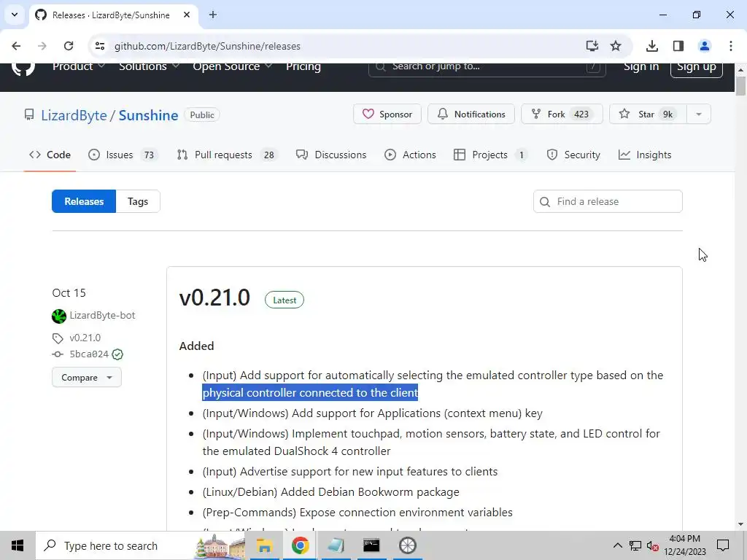This screenshot has height=560, width=747.
Task: Click the Latest release badge
Action: [285, 300]
